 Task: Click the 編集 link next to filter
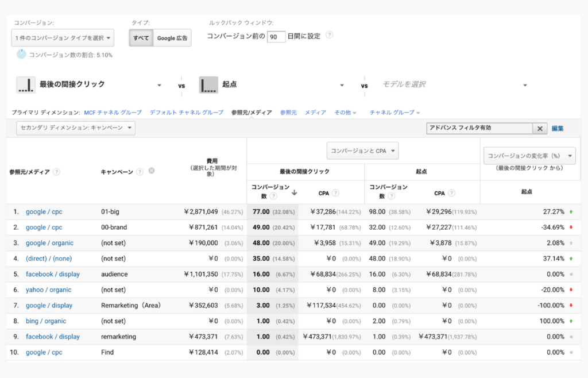tap(558, 129)
